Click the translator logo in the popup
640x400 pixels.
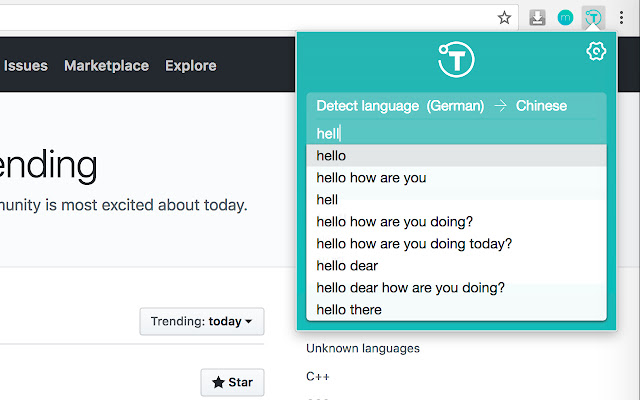tap(455, 58)
